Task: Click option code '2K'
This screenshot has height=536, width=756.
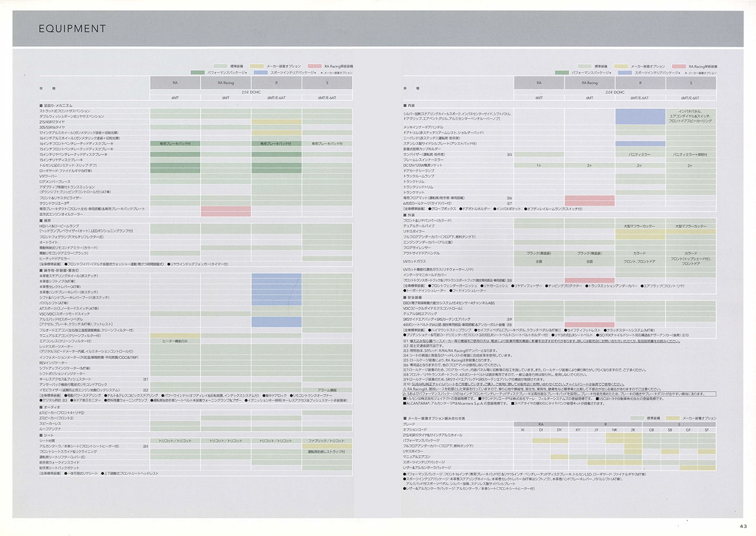Action: pos(633,429)
